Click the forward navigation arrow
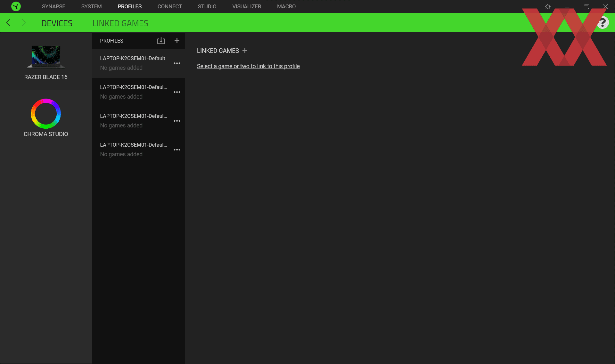The width and height of the screenshot is (615, 364). pyautogui.click(x=23, y=22)
